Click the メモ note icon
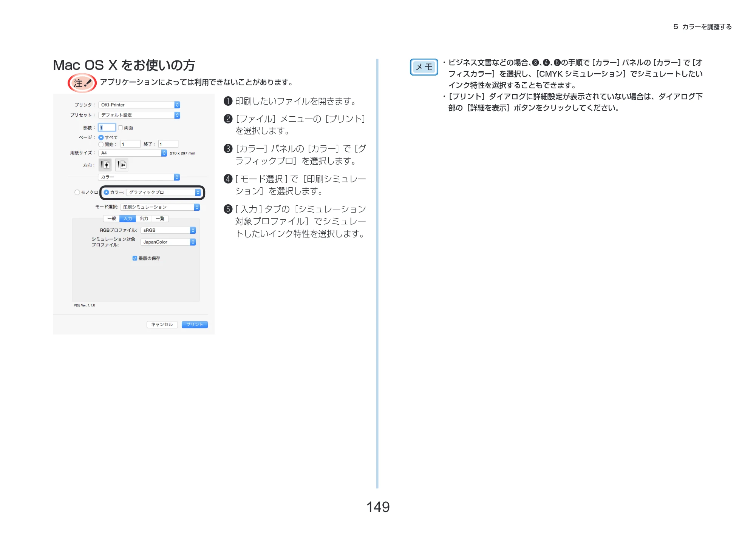This screenshot has width=756, height=535. [424, 67]
